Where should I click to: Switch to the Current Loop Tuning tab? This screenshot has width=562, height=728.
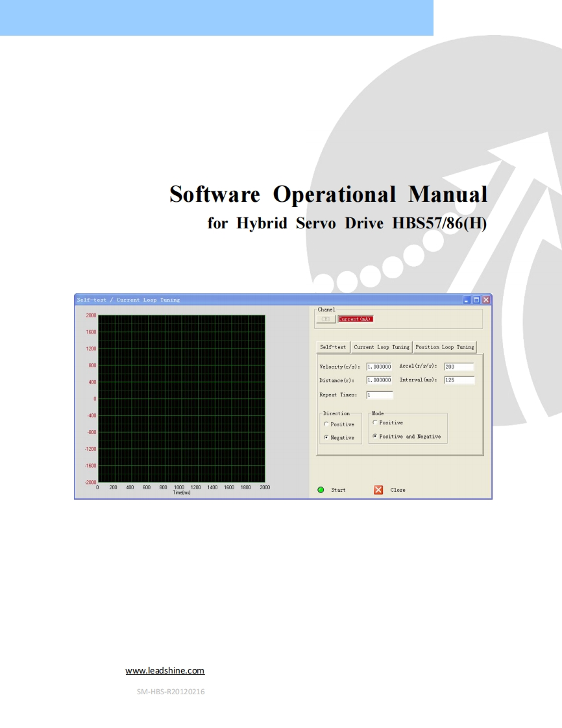(x=382, y=347)
